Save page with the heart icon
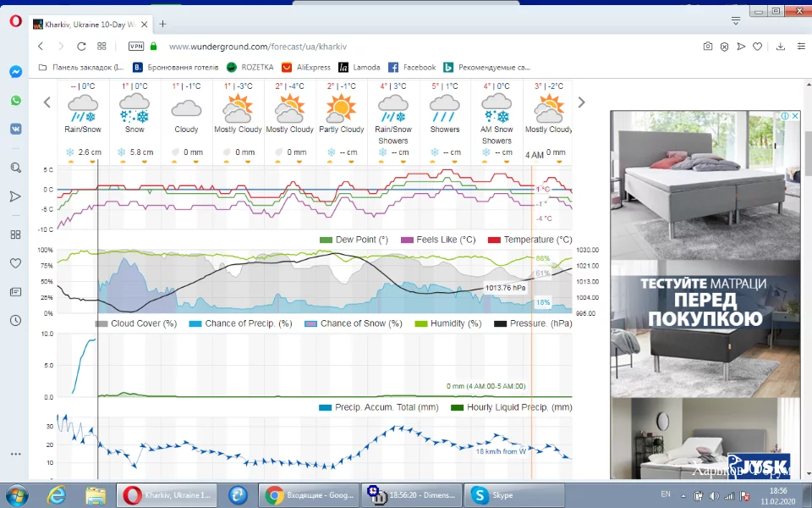This screenshot has width=812, height=508. (x=759, y=47)
